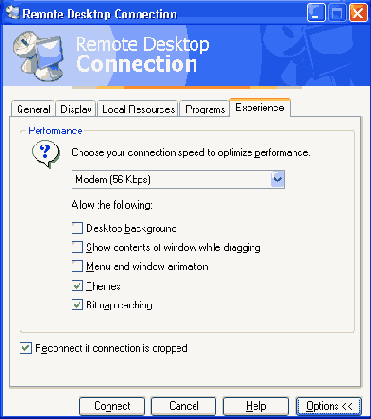371x419 pixels.
Task: Click the Connect button
Action: click(x=112, y=406)
